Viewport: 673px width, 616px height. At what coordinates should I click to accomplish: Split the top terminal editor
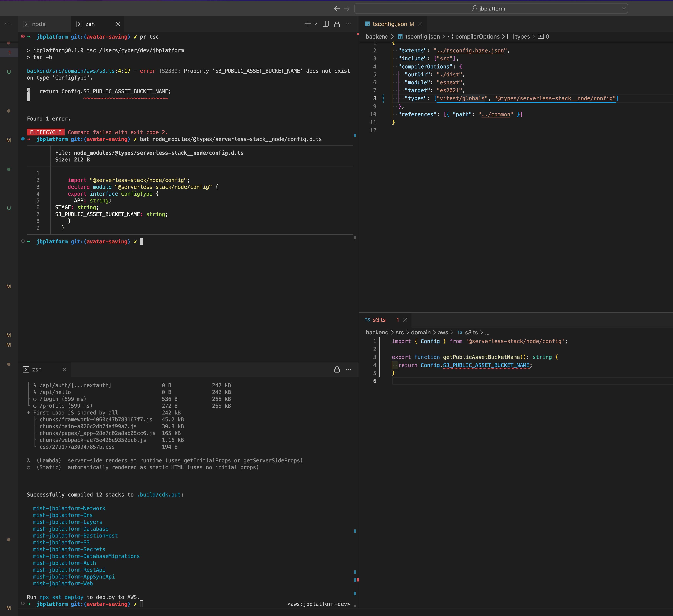326,24
